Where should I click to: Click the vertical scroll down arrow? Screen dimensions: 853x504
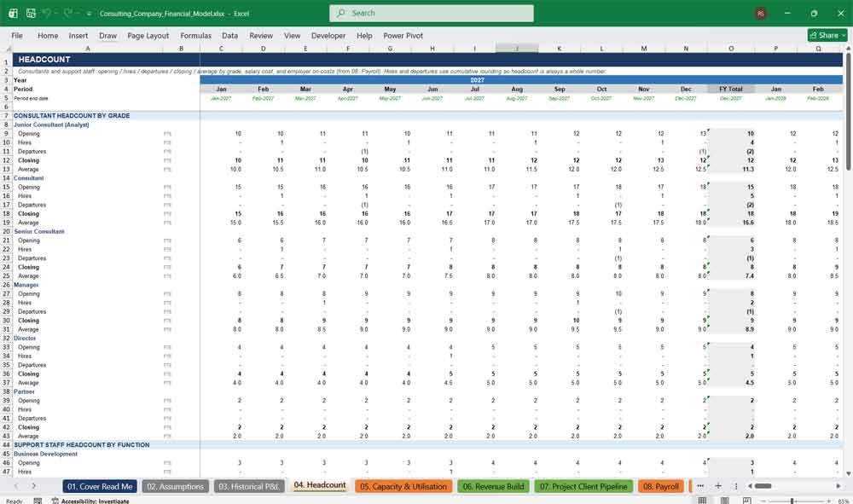[x=848, y=474]
